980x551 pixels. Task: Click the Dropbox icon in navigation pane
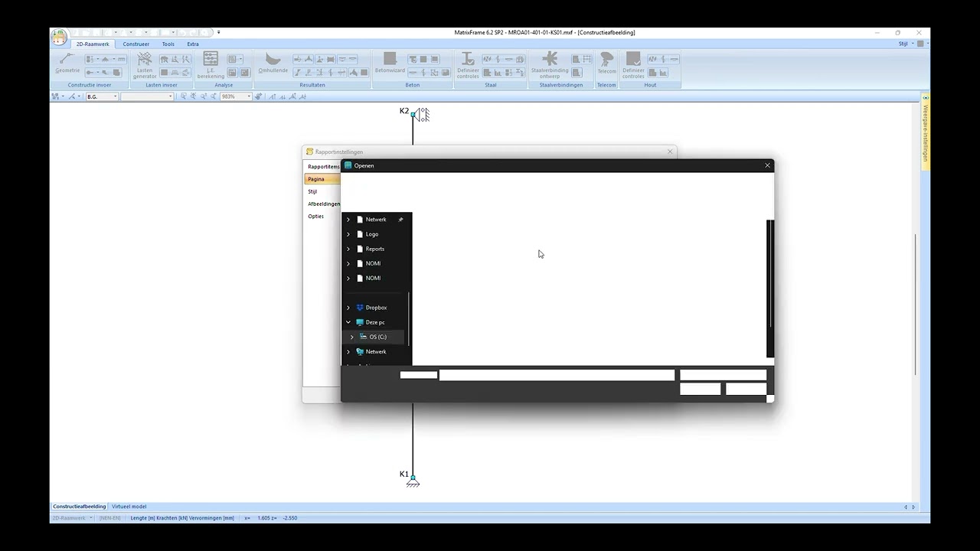pos(360,308)
